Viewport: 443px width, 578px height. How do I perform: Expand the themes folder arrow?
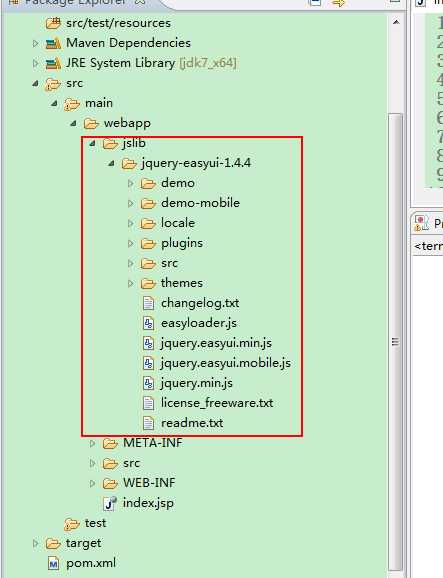(130, 283)
